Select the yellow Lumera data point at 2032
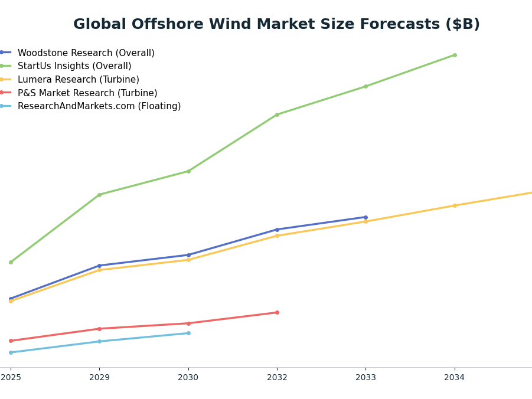The image size is (532, 399). click(x=277, y=236)
